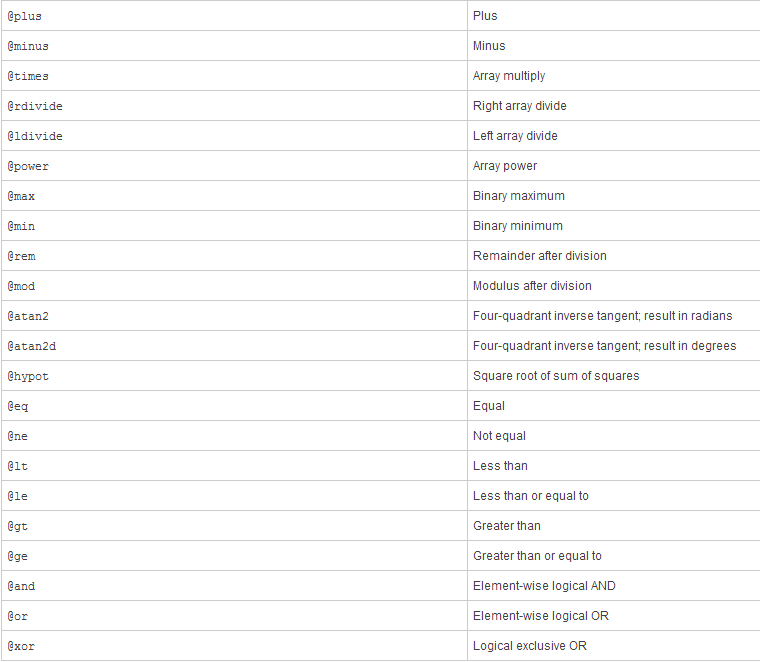760x662 pixels.
Task: Select the @rem function cell
Action: click(x=235, y=256)
